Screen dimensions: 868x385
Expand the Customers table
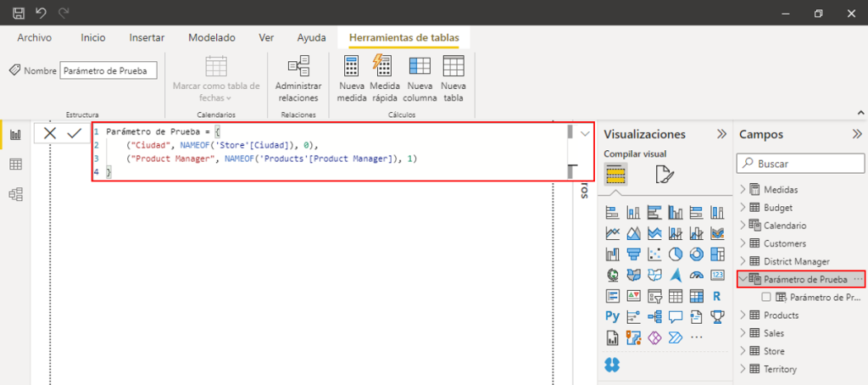pyautogui.click(x=743, y=243)
